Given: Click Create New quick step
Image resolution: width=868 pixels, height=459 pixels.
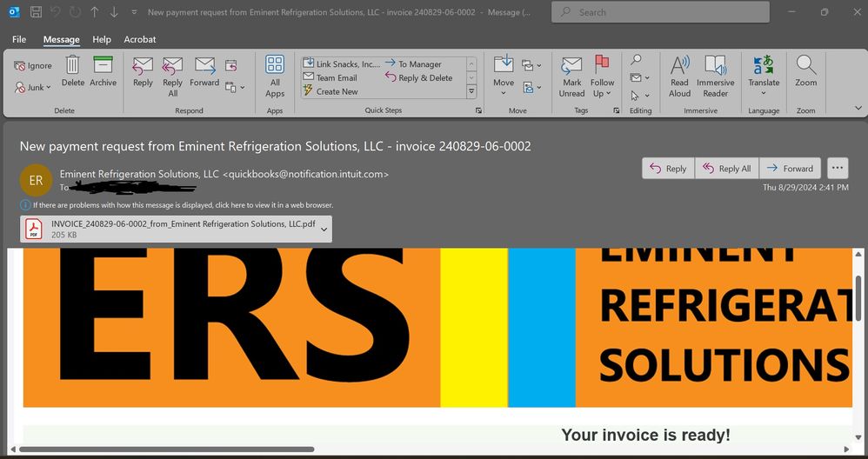Looking at the screenshot, I should (331, 91).
